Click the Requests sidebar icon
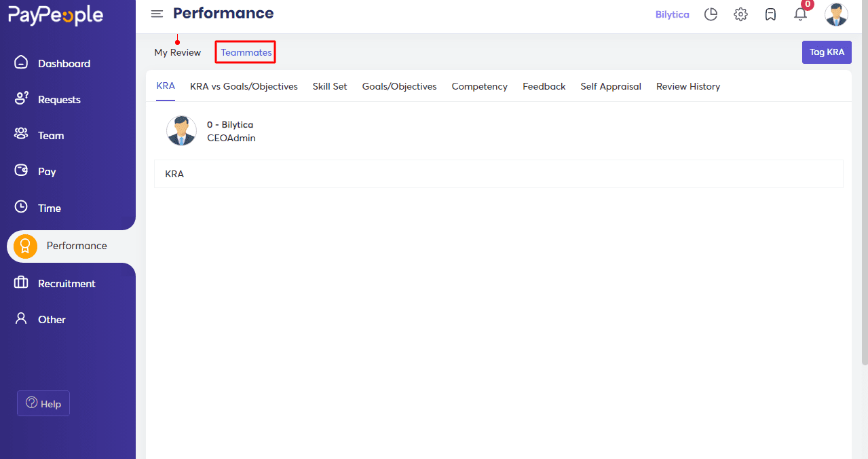This screenshot has width=868, height=459. (x=21, y=98)
